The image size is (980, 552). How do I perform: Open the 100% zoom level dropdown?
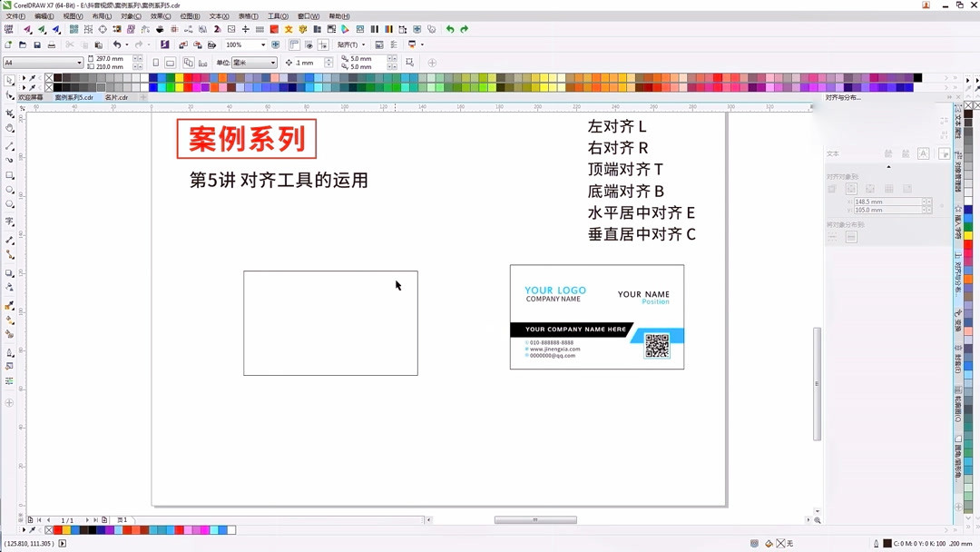pos(264,44)
